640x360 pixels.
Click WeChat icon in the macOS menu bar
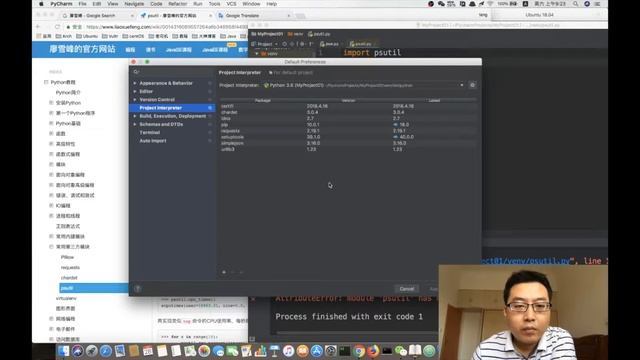coord(441,4)
